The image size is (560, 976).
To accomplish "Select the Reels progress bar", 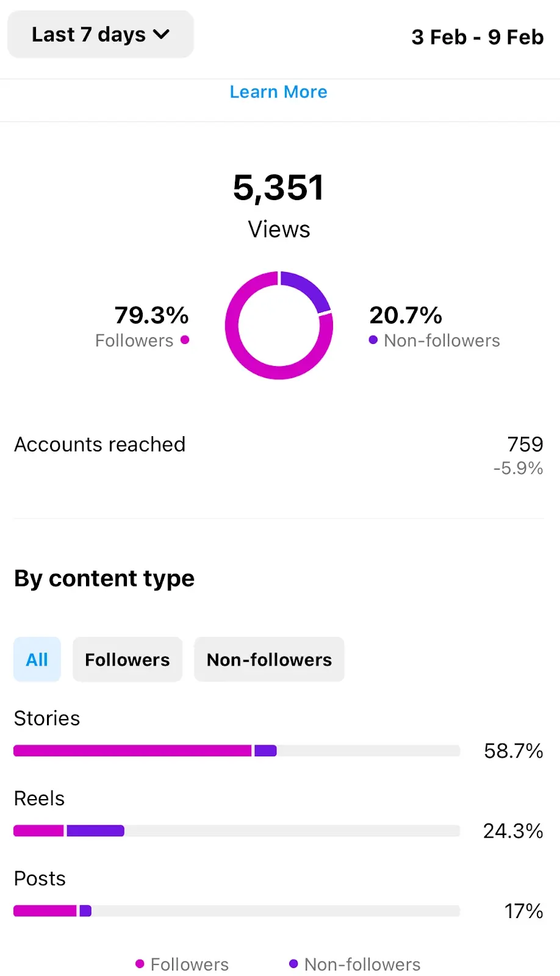I will [x=237, y=830].
